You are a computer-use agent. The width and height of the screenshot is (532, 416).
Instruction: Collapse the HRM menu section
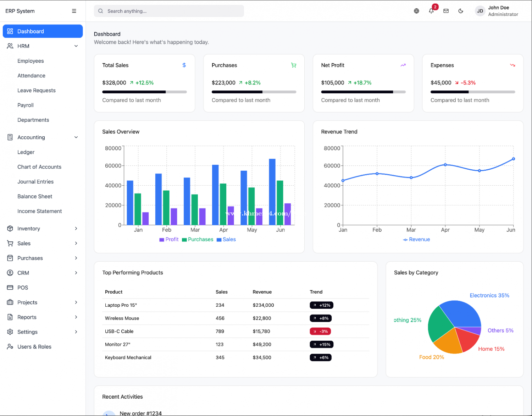click(76, 46)
